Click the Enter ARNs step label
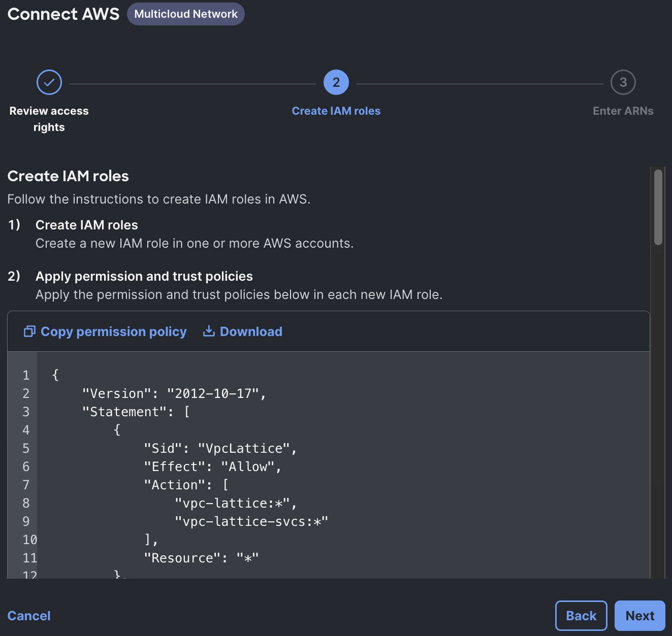Viewport: 672px width, 636px height. point(623,111)
